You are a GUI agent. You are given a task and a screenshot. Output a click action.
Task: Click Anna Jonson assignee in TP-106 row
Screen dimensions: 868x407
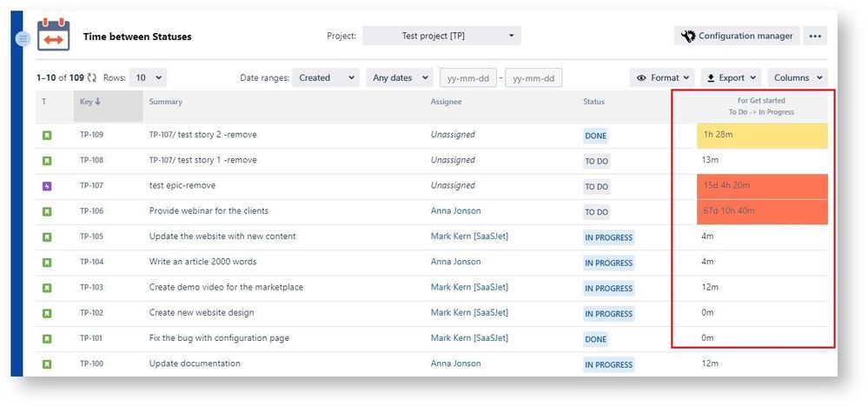455,211
